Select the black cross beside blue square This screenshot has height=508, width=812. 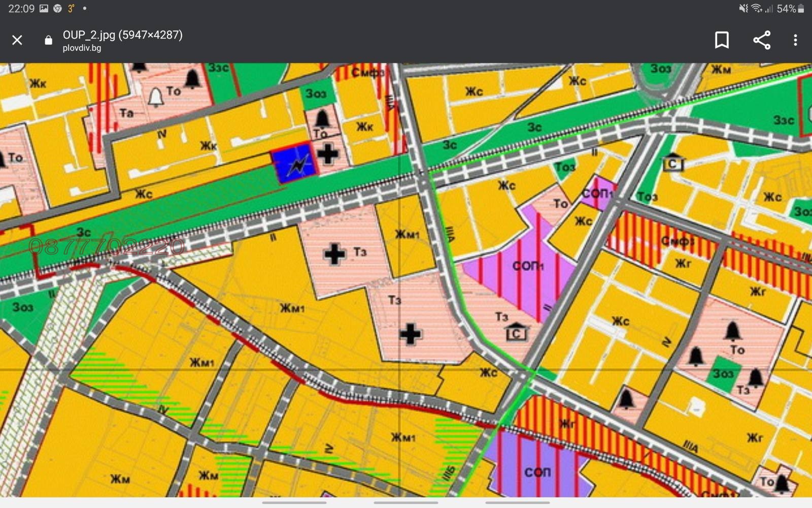click(328, 153)
